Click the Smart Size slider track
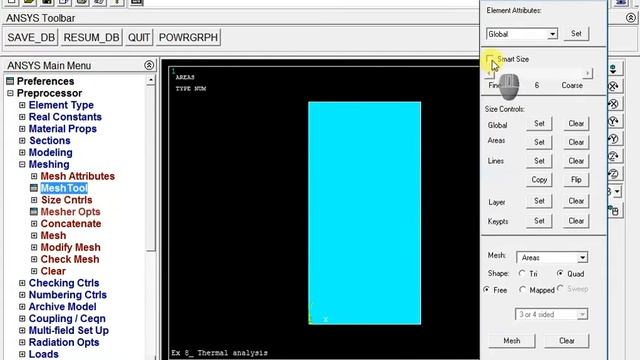Screen dimensions: 640x360 tap(538, 73)
